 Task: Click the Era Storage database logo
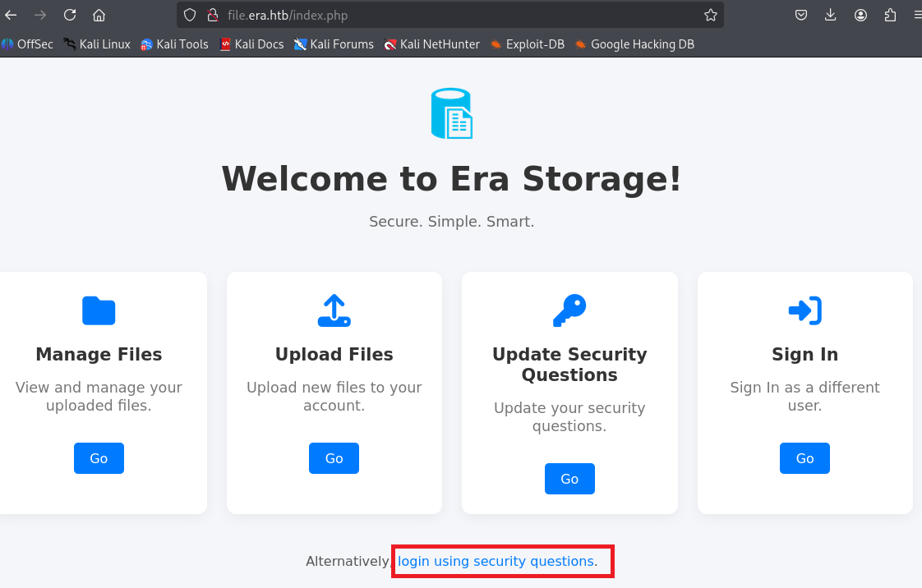pyautogui.click(x=452, y=113)
